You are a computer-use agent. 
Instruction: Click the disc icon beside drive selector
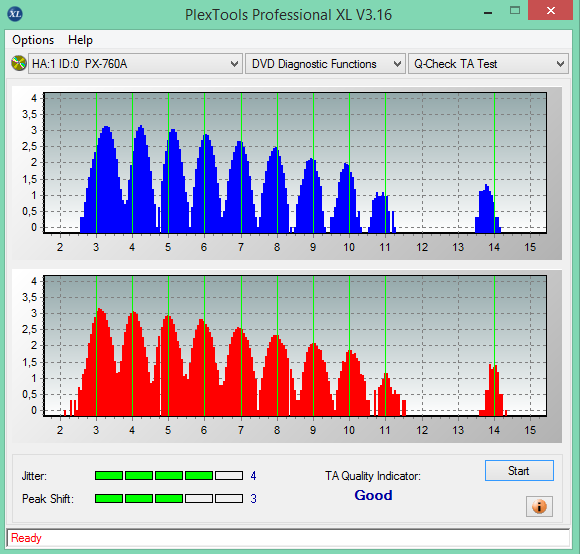coord(18,63)
